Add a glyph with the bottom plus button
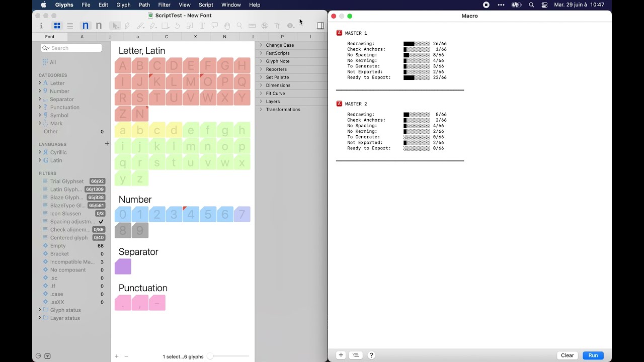 click(x=117, y=356)
